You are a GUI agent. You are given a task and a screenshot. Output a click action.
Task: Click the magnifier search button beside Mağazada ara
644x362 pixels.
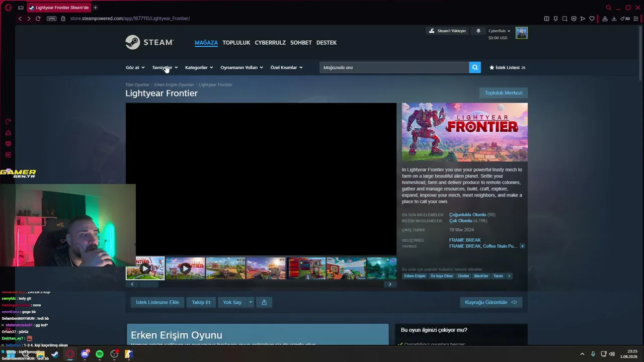pos(475,67)
